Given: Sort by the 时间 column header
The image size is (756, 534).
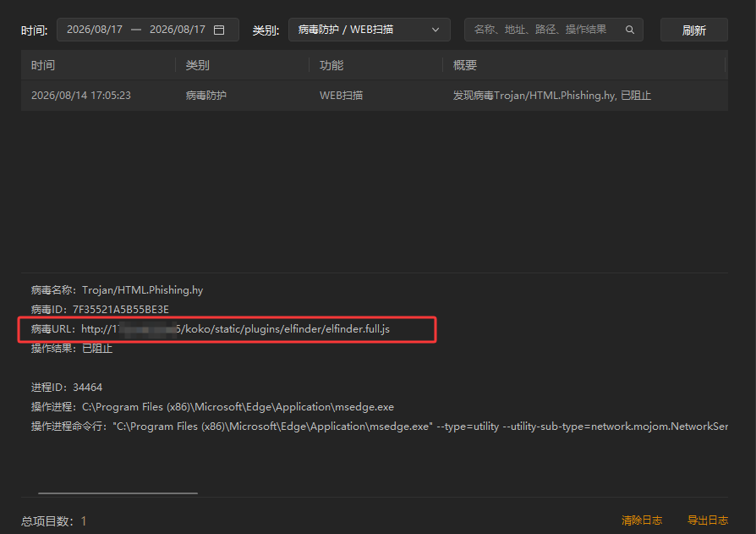Looking at the screenshot, I should coord(43,65).
